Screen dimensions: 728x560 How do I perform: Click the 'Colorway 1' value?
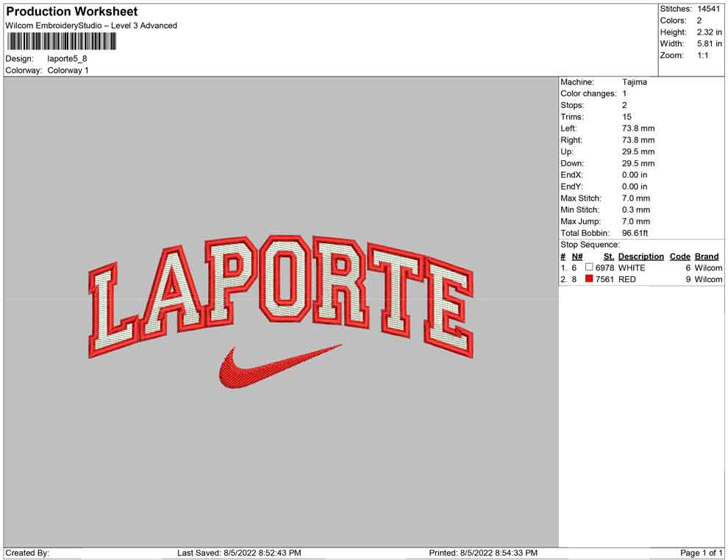pyautogui.click(x=68, y=71)
